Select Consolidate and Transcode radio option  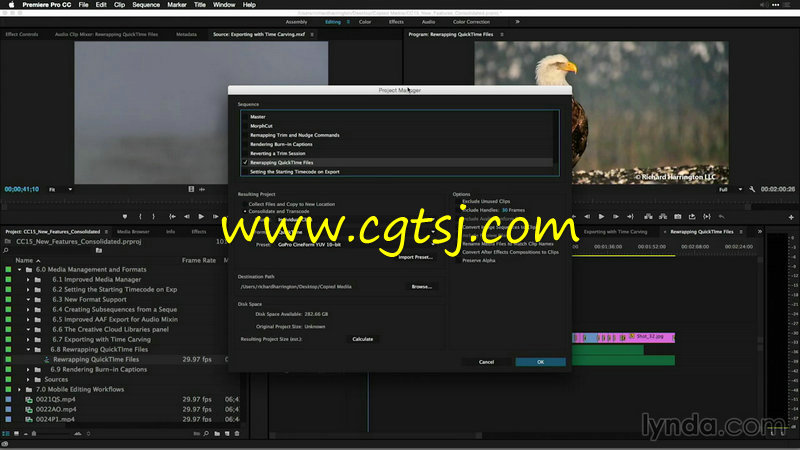(x=245, y=211)
